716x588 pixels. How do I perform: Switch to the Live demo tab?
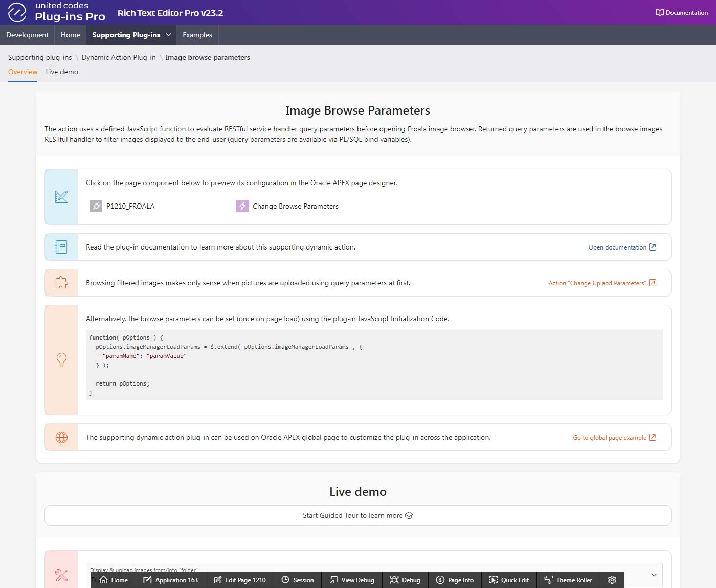click(62, 72)
